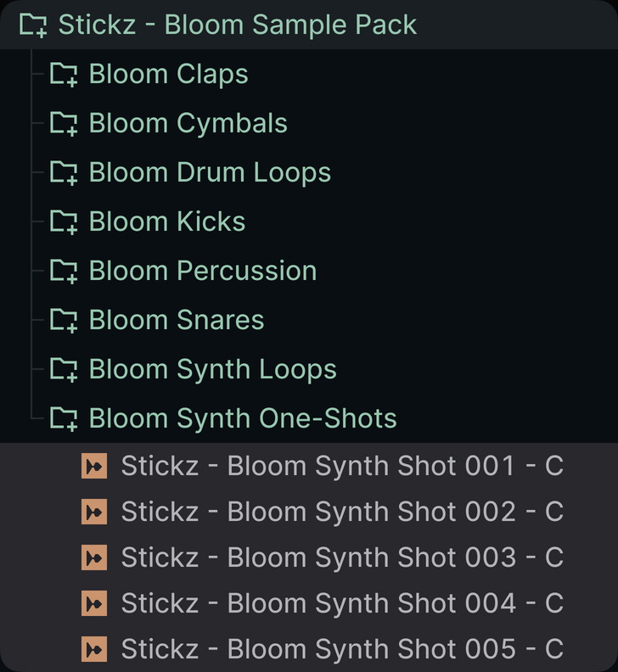Click folder icon next to Bloom Claps

64,75
